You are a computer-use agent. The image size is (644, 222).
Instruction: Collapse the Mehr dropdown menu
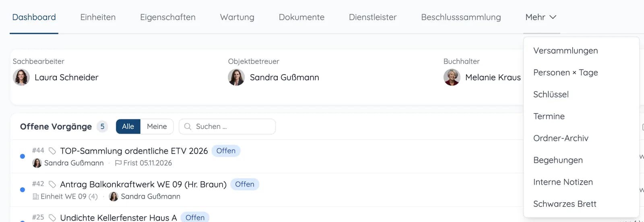click(x=541, y=17)
